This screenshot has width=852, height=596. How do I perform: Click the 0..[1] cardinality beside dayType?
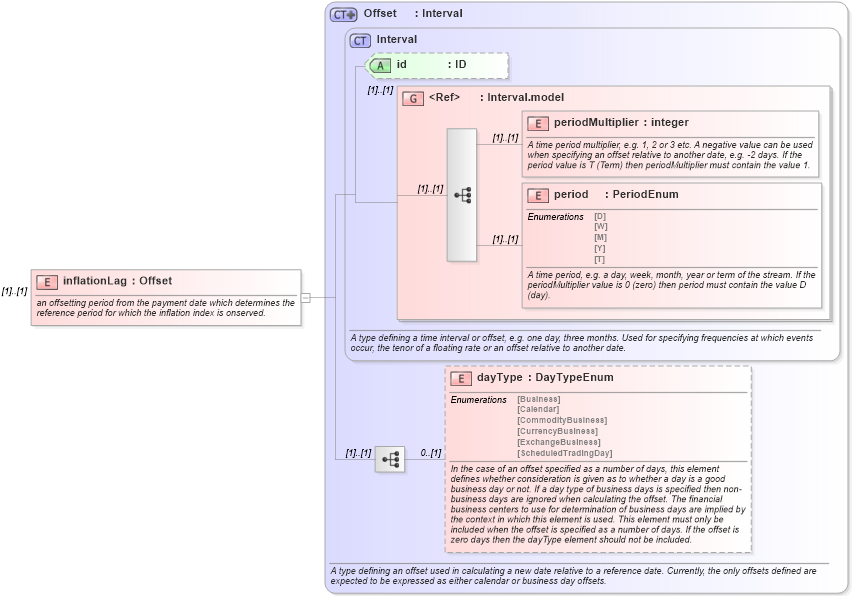[431, 453]
